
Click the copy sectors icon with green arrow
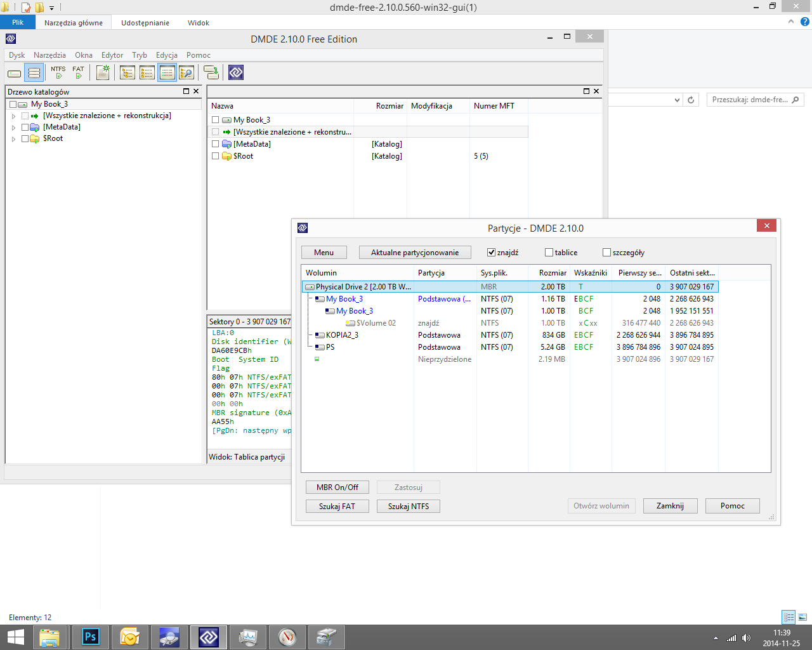pos(211,73)
